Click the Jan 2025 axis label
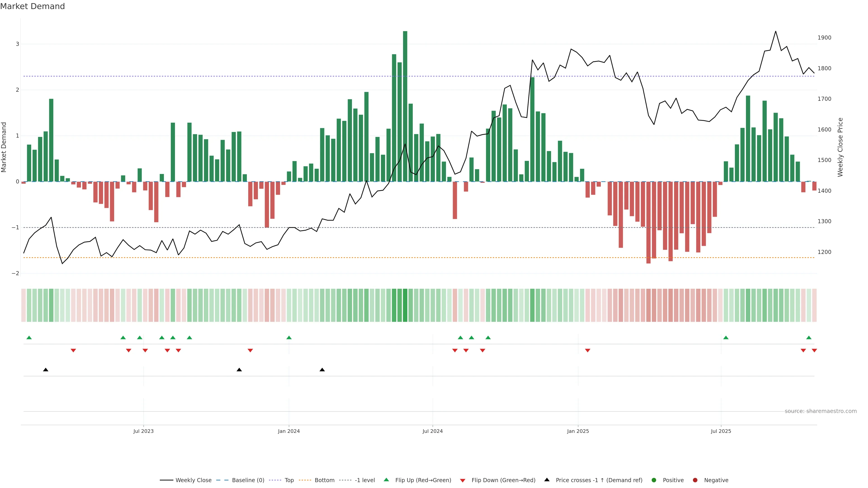Screen dimensions: 868x488 point(578,431)
